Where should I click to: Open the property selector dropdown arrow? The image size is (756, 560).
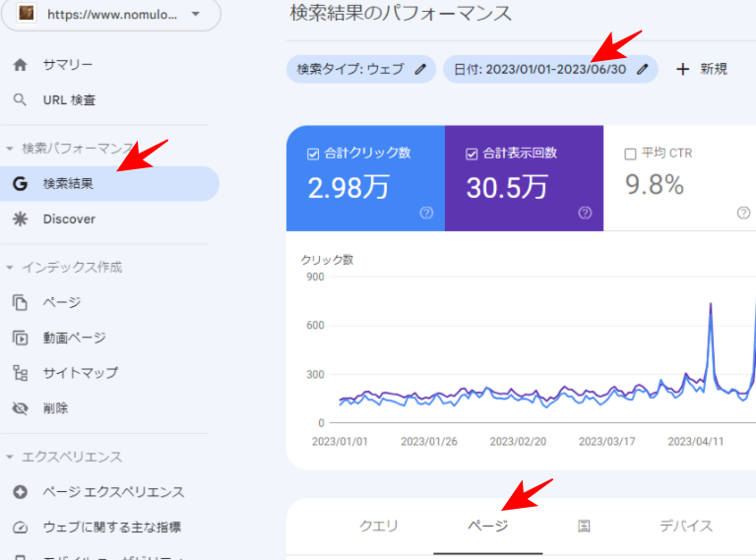point(195,14)
